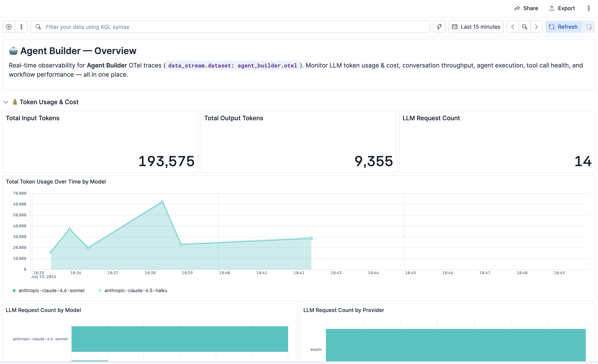Click the Agent Builder — Overview heading
Image resolution: width=598 pixels, height=364 pixels.
tap(78, 51)
